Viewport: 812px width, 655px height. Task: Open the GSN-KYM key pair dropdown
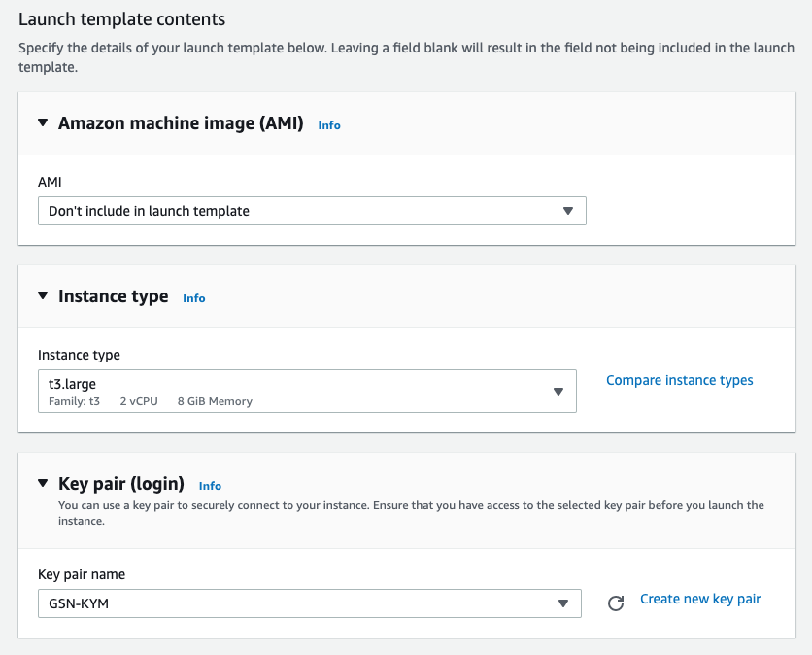(x=291, y=603)
